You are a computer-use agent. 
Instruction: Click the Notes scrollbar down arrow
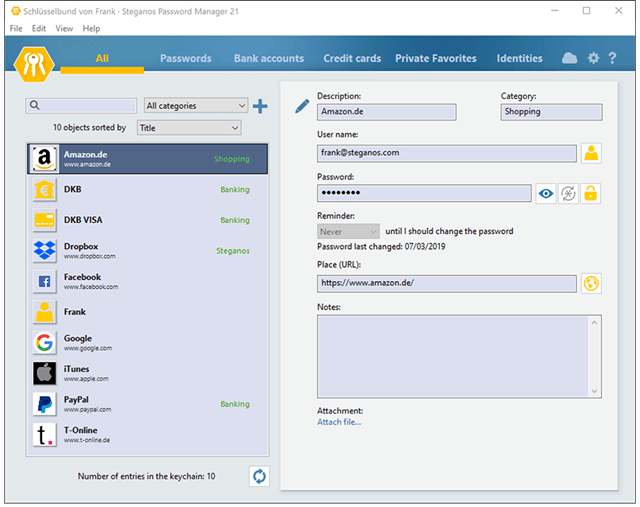(594, 391)
